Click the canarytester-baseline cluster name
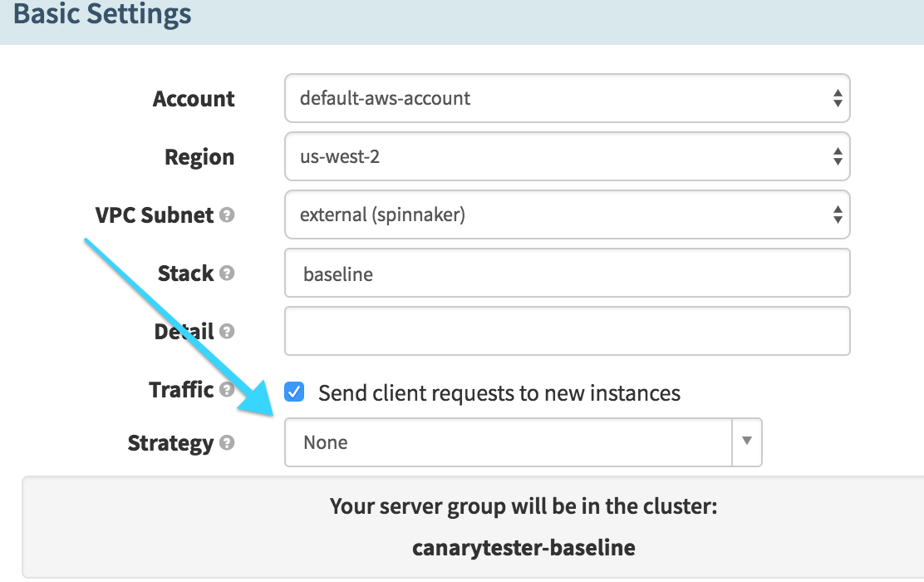924x582 pixels. (523, 548)
